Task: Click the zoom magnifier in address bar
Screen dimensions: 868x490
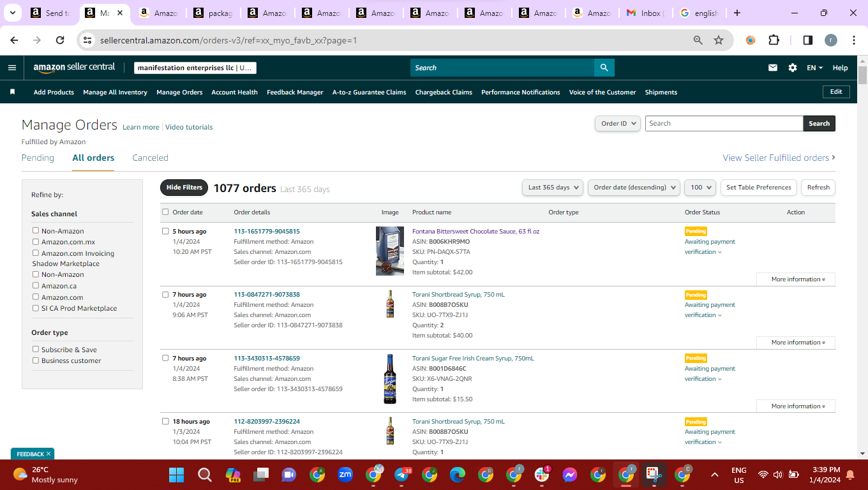Action: pos(698,40)
